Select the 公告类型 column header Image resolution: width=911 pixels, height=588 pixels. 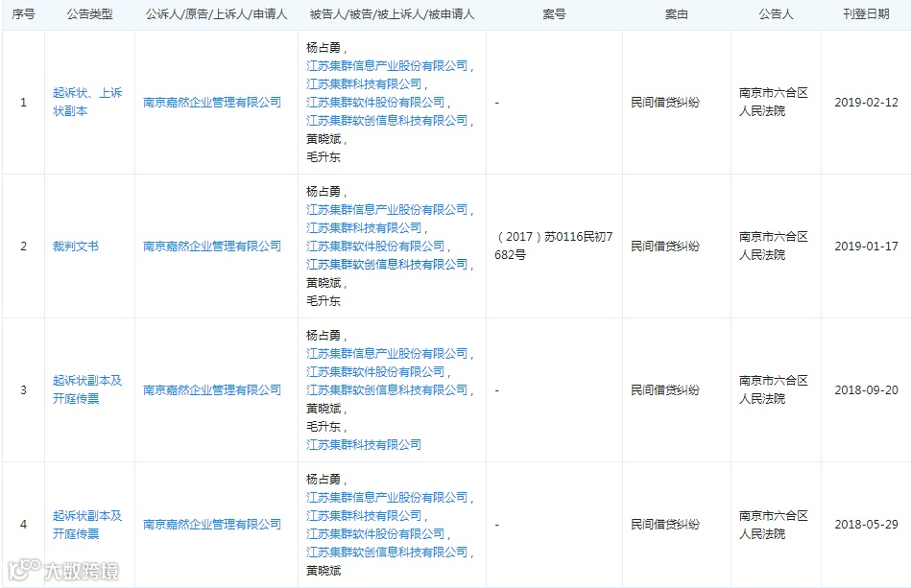(x=89, y=14)
